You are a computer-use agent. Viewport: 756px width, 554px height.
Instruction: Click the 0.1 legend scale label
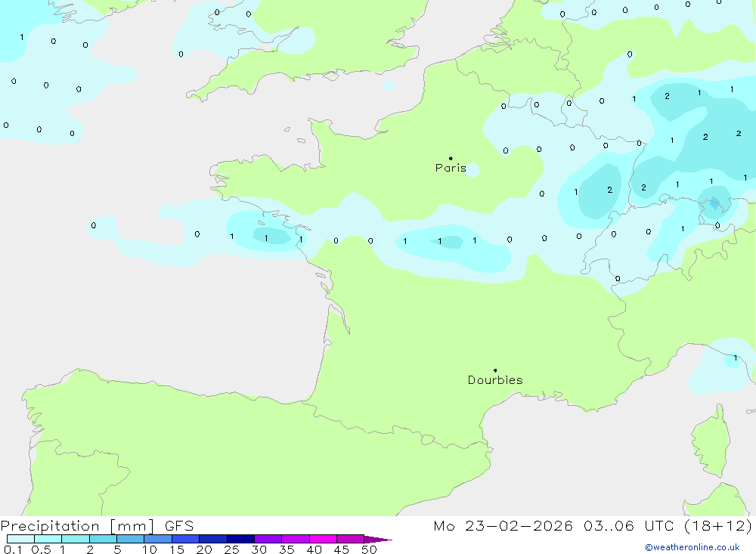(x=13, y=549)
